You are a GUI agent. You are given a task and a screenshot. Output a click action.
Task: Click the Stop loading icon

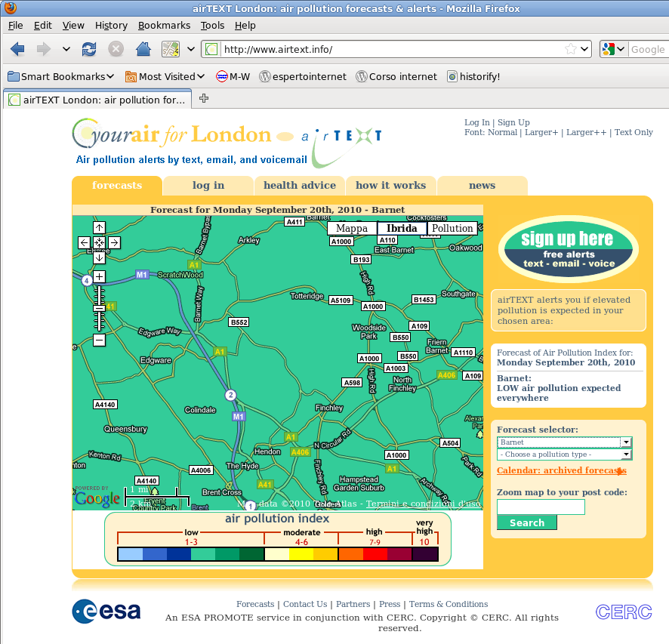[x=116, y=49]
